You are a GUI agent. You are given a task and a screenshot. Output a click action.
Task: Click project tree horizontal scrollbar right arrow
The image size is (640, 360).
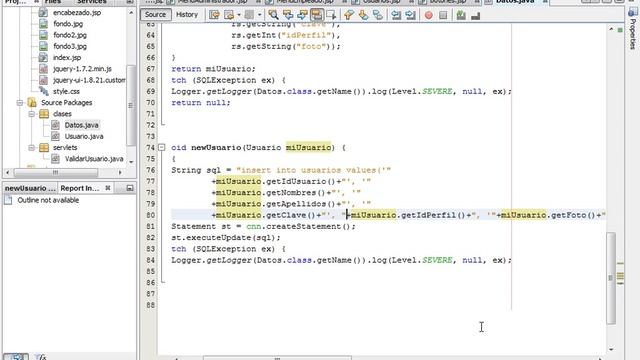(120, 172)
